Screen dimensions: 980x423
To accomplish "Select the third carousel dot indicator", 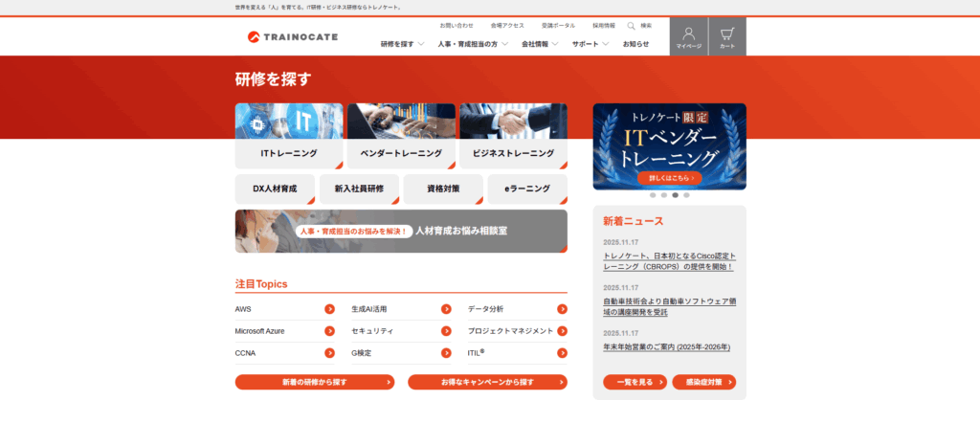I will [675, 195].
